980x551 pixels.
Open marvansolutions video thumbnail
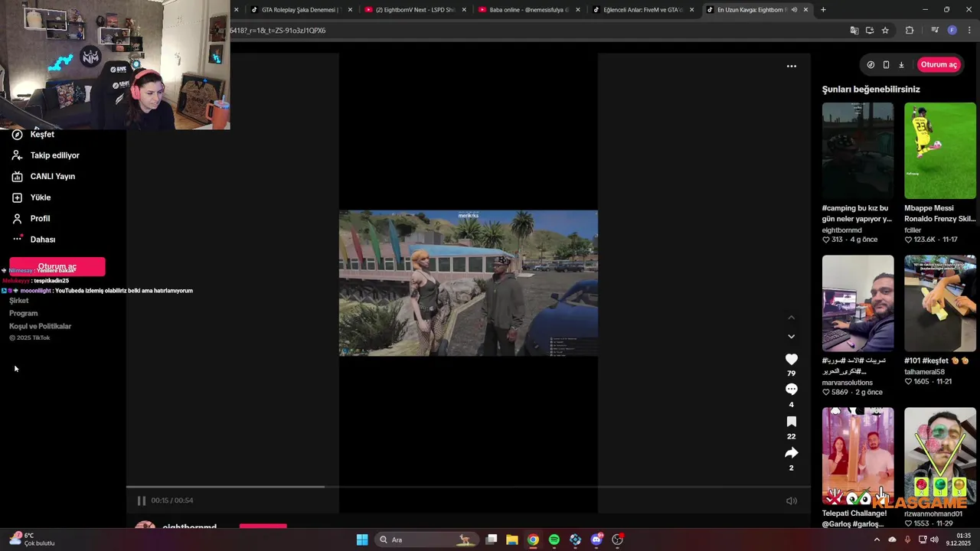(x=857, y=303)
